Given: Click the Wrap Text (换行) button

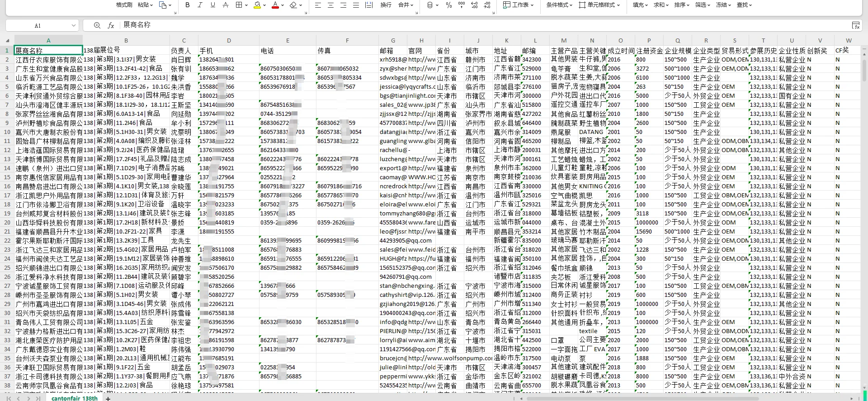Looking at the screenshot, I should pyautogui.click(x=386, y=5).
